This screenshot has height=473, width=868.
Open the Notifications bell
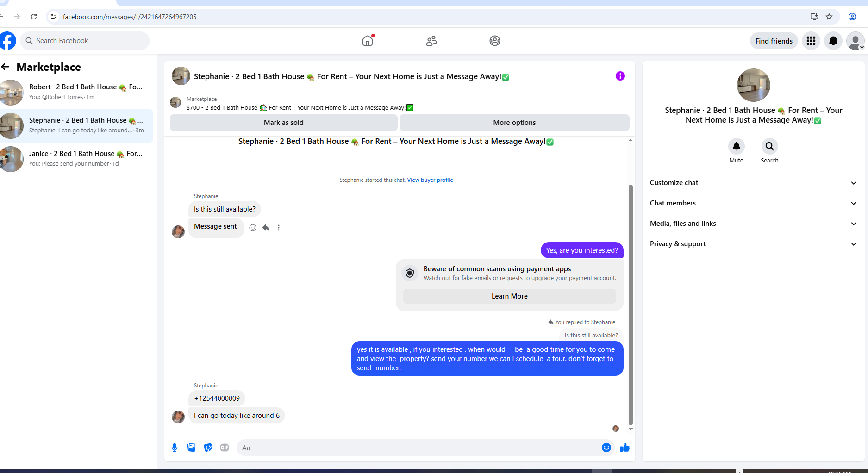[833, 41]
